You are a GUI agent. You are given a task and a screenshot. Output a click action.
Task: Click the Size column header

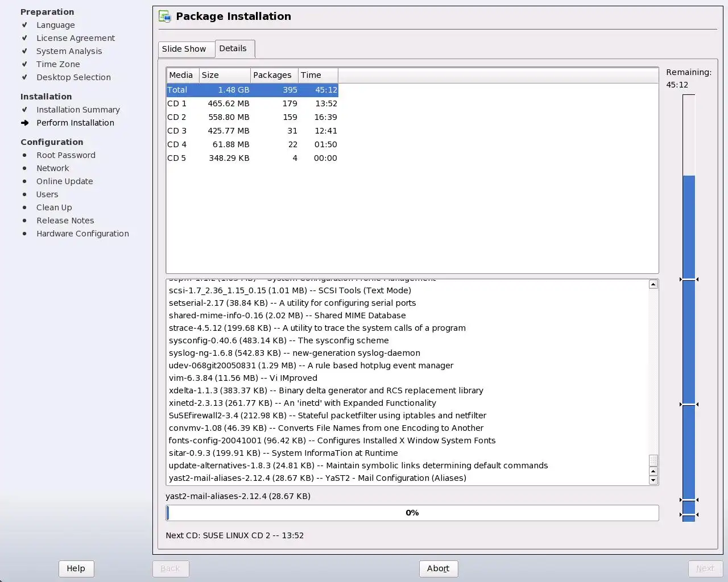pyautogui.click(x=225, y=75)
